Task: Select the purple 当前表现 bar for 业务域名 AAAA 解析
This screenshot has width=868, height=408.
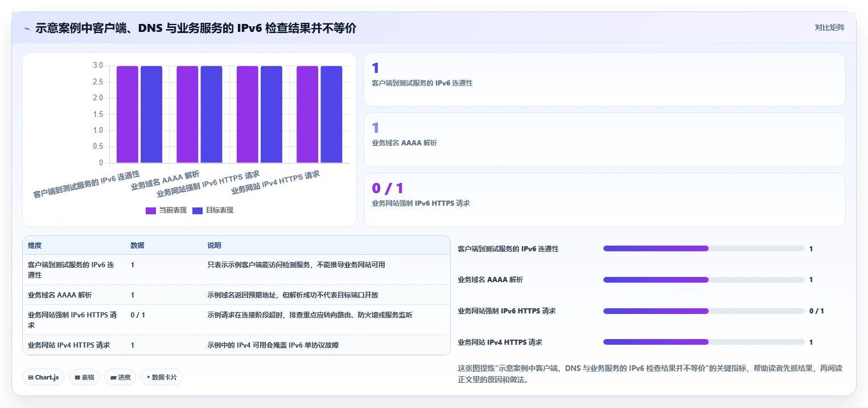Action: (x=187, y=115)
